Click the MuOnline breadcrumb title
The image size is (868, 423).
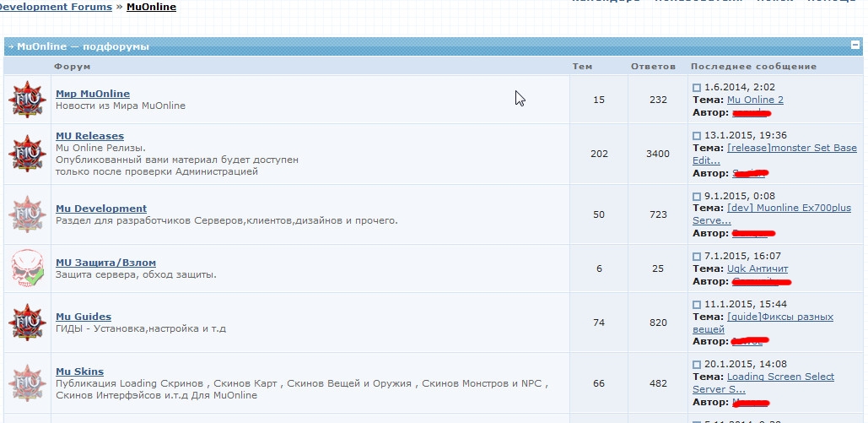point(151,8)
